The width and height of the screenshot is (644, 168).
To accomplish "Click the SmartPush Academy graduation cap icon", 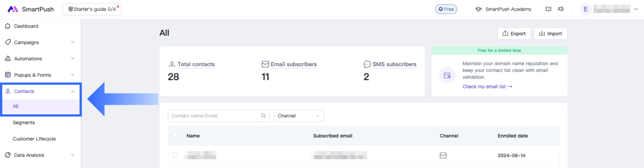I will pyautogui.click(x=478, y=9).
